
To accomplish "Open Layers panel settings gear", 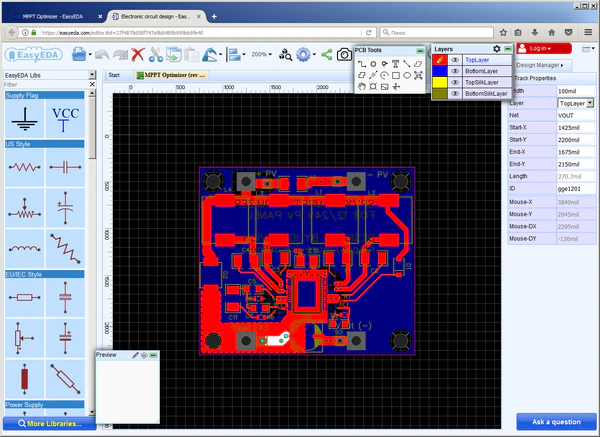I will (x=497, y=48).
